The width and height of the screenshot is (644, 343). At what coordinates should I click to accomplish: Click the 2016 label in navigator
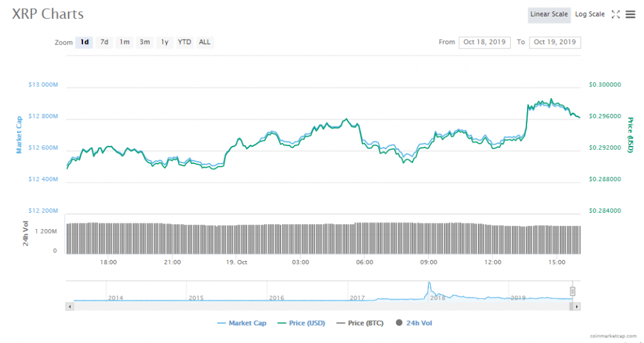(x=277, y=298)
